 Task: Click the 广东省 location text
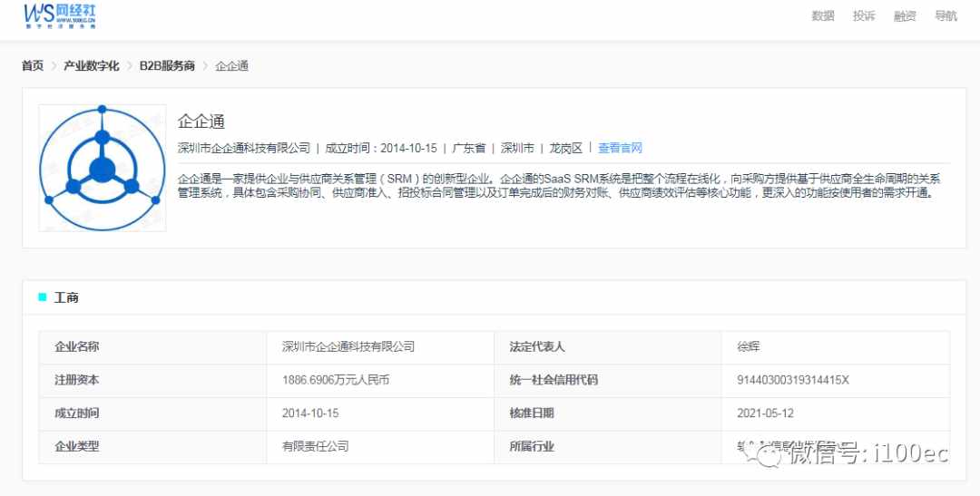coord(469,148)
